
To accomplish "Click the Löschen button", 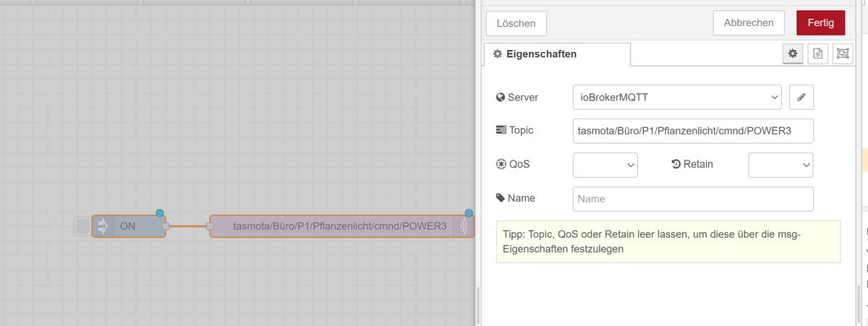I will coord(516,23).
